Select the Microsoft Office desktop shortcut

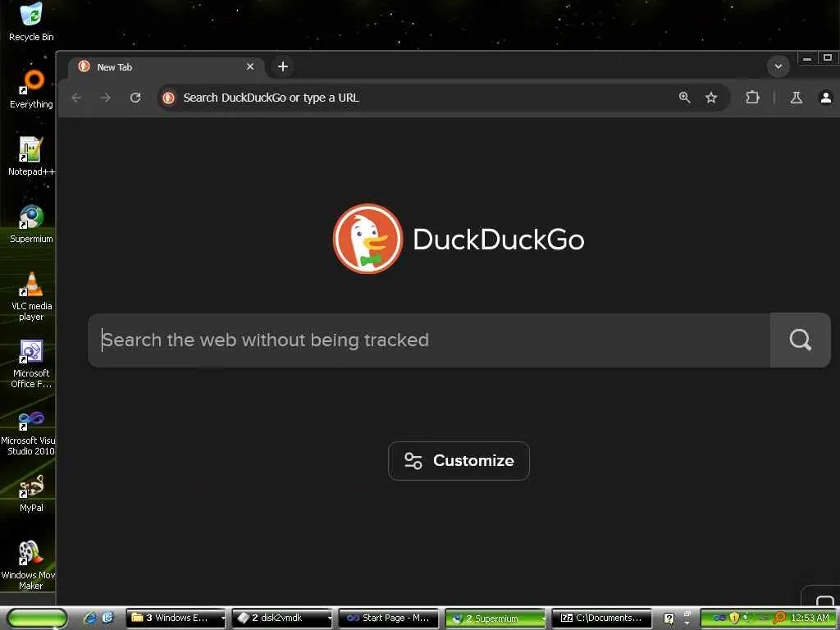(x=31, y=363)
